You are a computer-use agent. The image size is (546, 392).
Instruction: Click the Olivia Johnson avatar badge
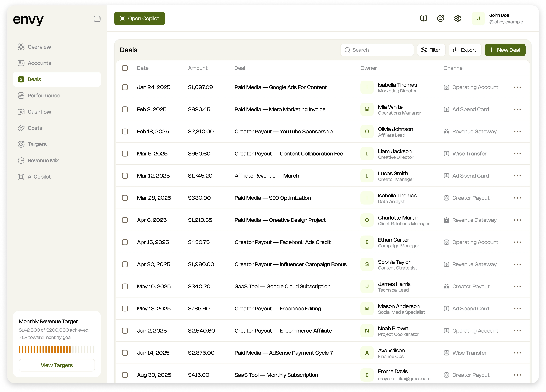click(367, 132)
